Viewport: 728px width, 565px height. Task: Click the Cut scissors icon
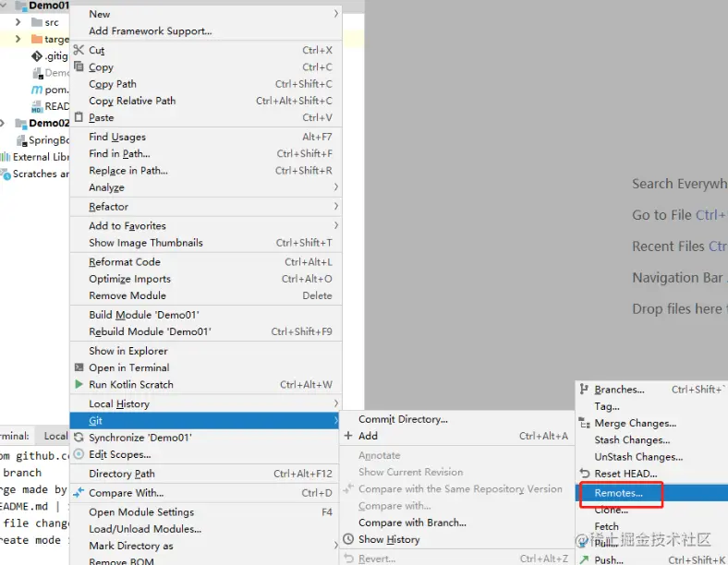click(x=79, y=50)
